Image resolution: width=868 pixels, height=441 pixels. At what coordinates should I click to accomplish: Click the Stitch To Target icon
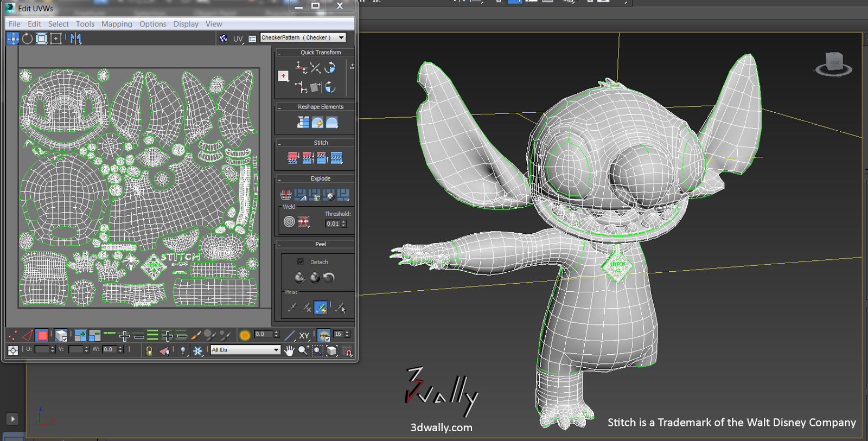click(293, 158)
